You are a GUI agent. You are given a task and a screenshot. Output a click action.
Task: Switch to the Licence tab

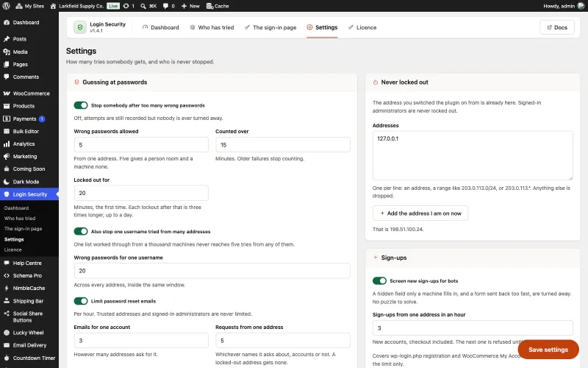pos(362,27)
